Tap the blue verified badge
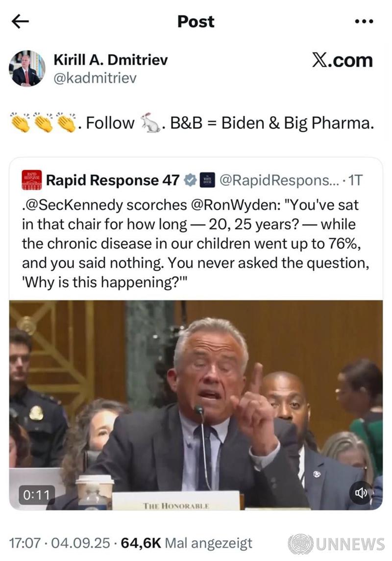Image resolution: width=392 pixels, height=561 pixels. click(191, 180)
